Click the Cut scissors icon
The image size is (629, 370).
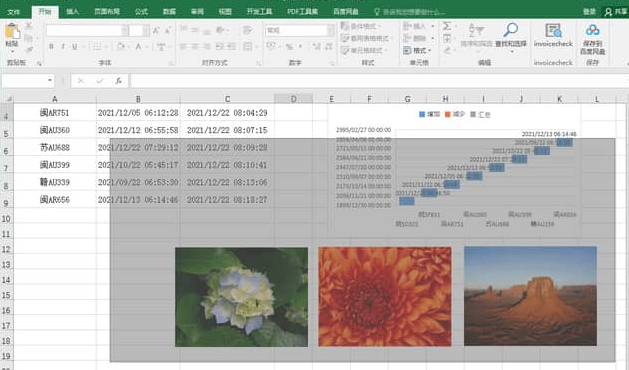29,26
